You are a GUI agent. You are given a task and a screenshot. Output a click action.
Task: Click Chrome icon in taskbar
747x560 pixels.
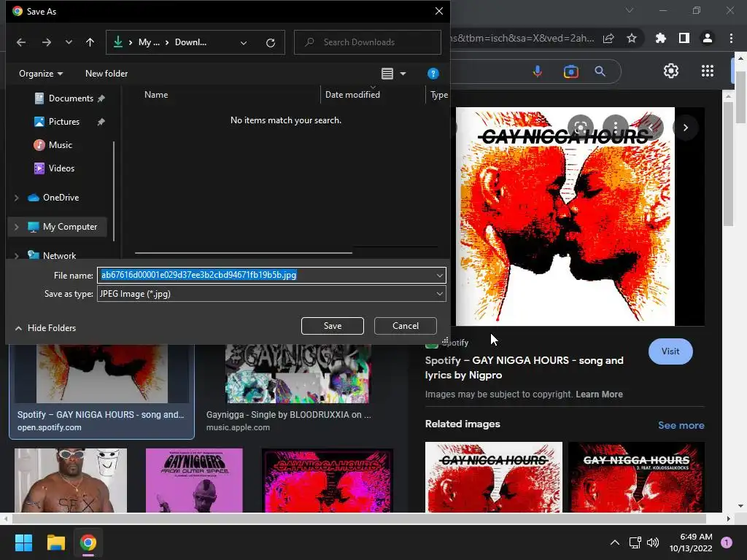88,542
